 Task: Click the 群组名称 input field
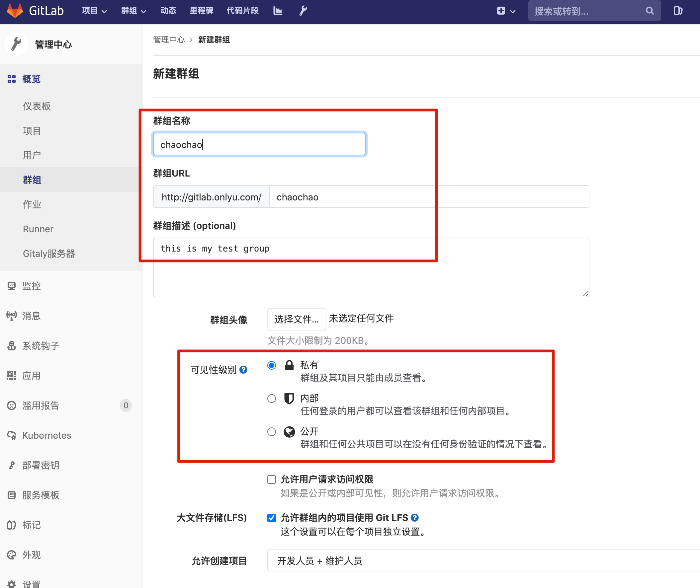259,144
